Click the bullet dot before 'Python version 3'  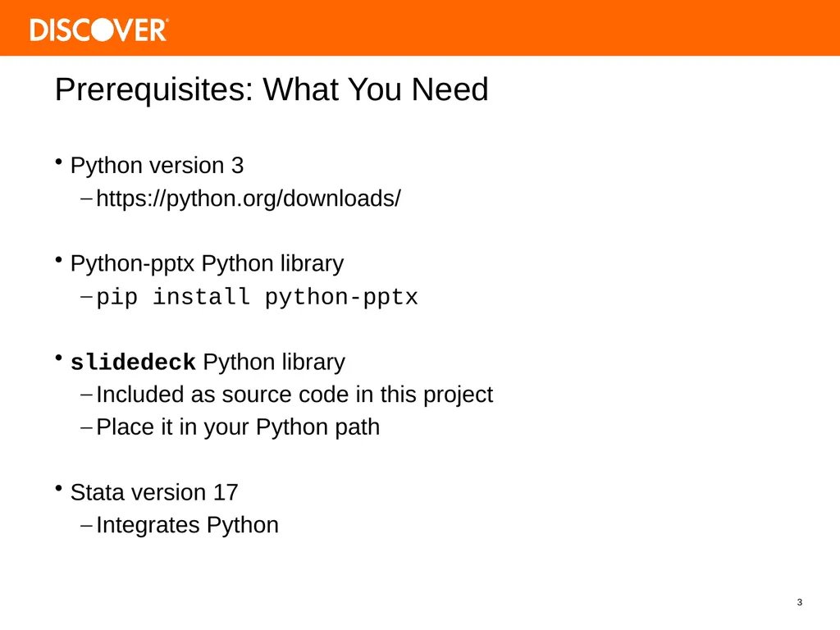point(59,162)
